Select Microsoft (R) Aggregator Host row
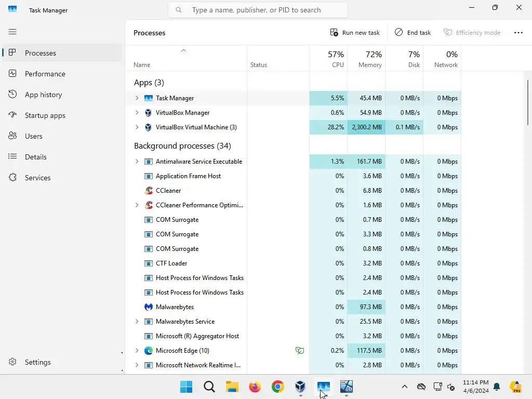Image resolution: width=532 pixels, height=399 pixels. point(293,336)
